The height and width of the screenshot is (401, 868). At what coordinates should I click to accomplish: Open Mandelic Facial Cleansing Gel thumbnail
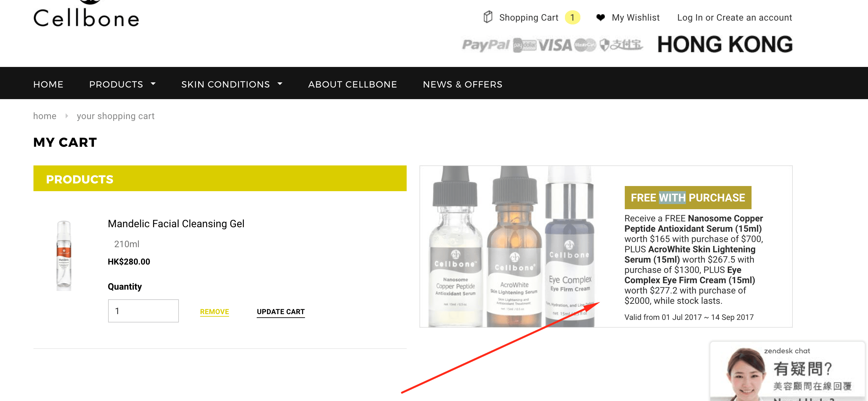click(x=64, y=256)
